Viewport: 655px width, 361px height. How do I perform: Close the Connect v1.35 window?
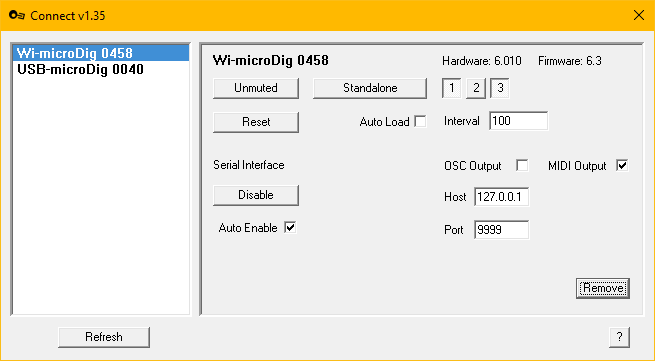click(639, 15)
